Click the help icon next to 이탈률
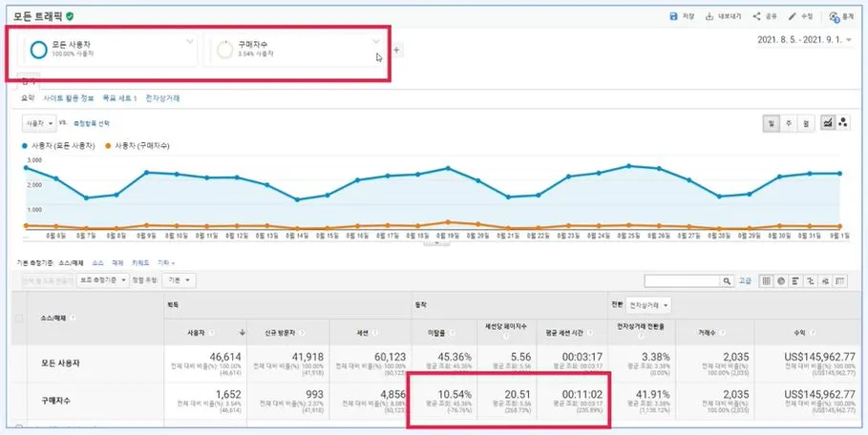868x435 pixels. pyautogui.click(x=453, y=333)
